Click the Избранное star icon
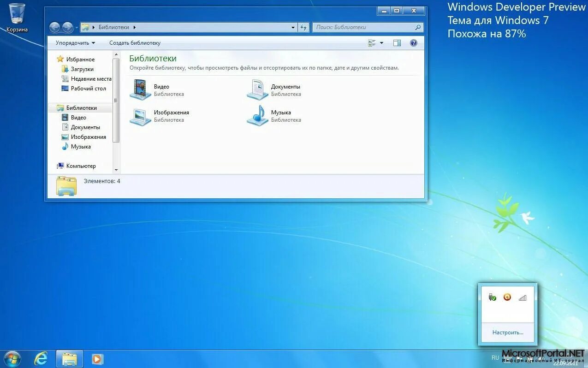The image size is (588, 368). [60, 59]
